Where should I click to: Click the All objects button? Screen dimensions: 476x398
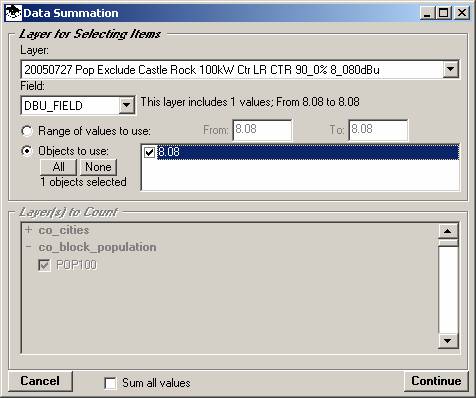59,167
